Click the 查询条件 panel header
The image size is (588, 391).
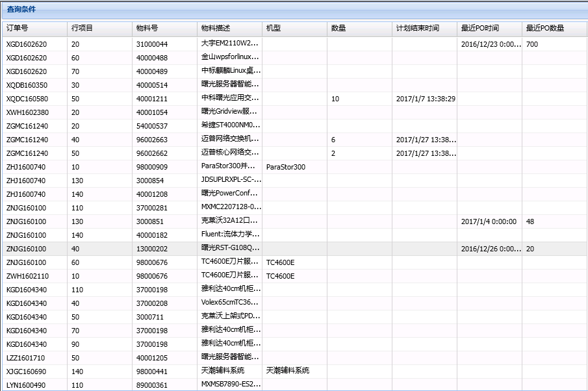tap(295, 10)
